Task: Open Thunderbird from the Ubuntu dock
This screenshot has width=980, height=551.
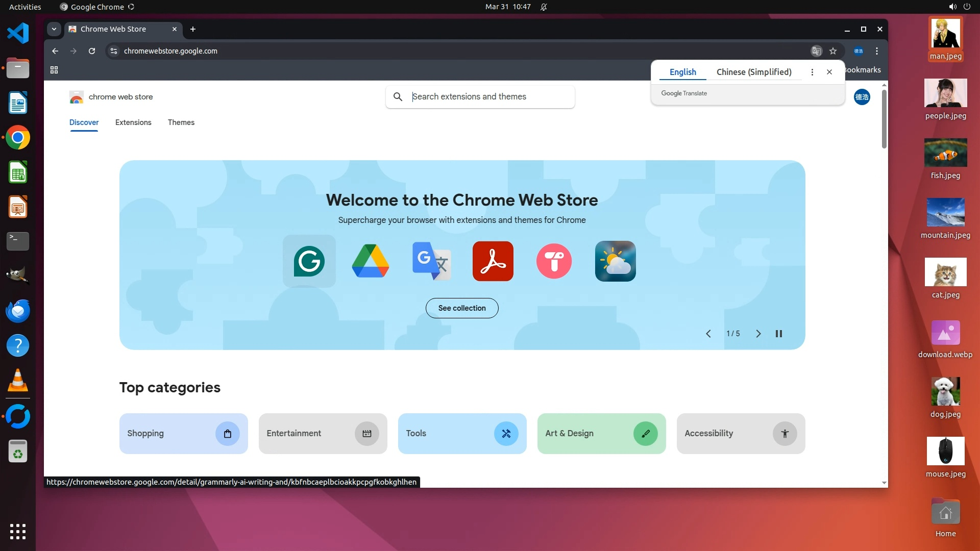Action: coord(18,311)
